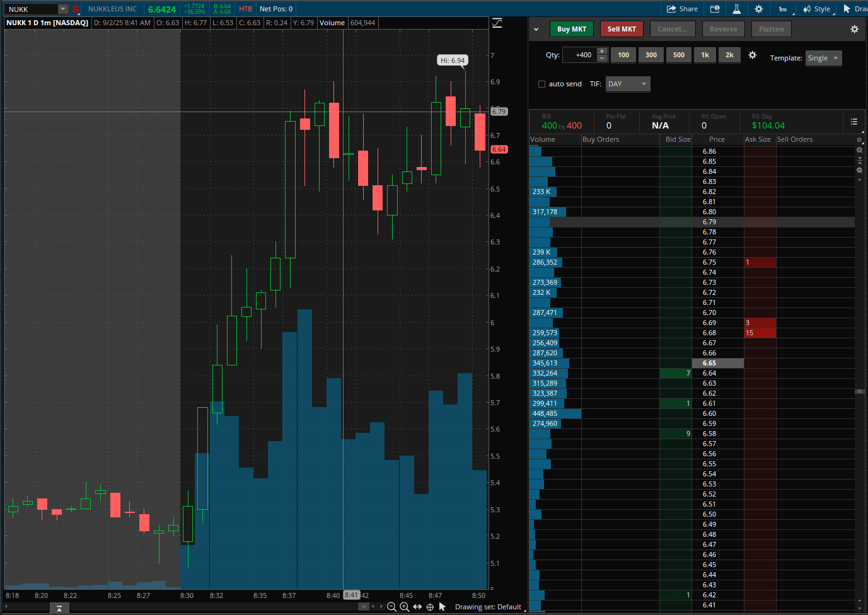The width and height of the screenshot is (868, 615).
Task: Click the Price column header
Action: (717, 139)
